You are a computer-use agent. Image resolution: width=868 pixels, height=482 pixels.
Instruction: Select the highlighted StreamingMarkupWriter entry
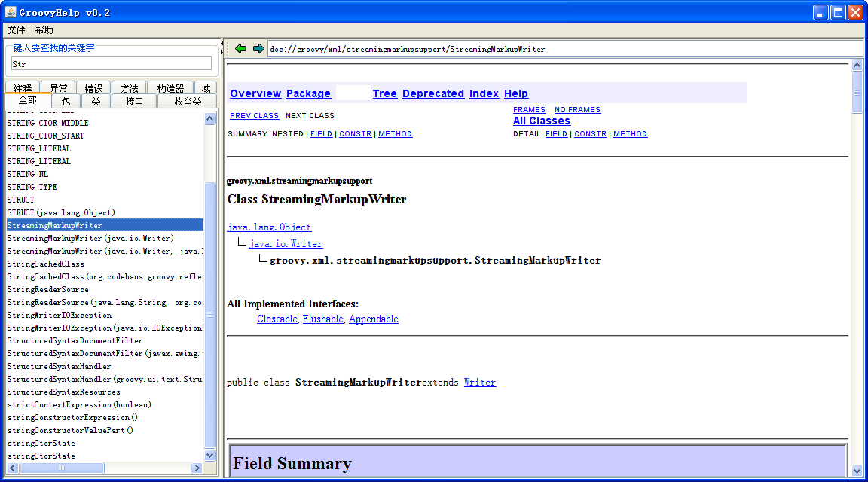tap(105, 225)
